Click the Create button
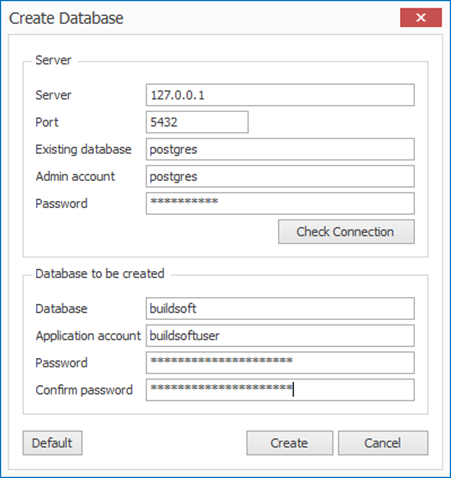This screenshot has height=478, width=451. point(290,443)
